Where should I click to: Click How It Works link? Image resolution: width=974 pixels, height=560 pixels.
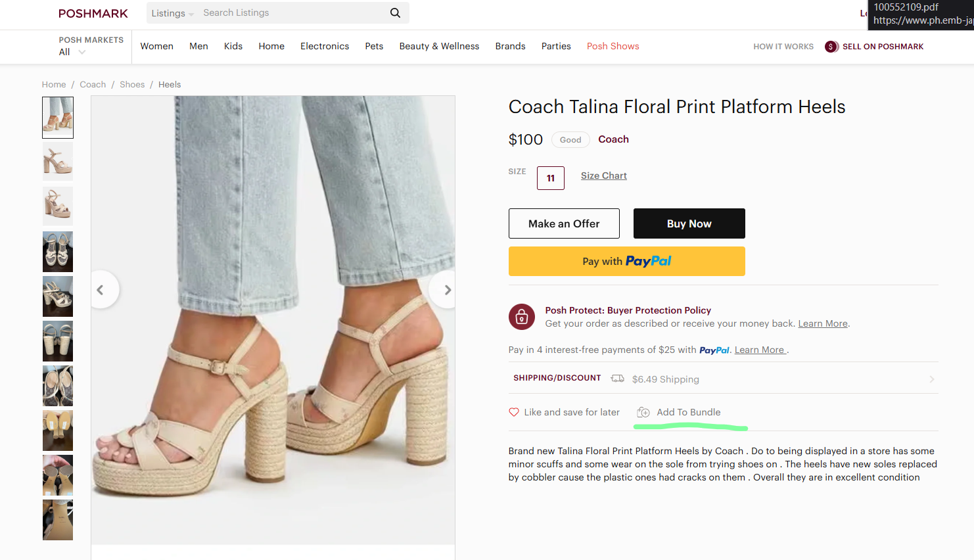[x=783, y=47]
